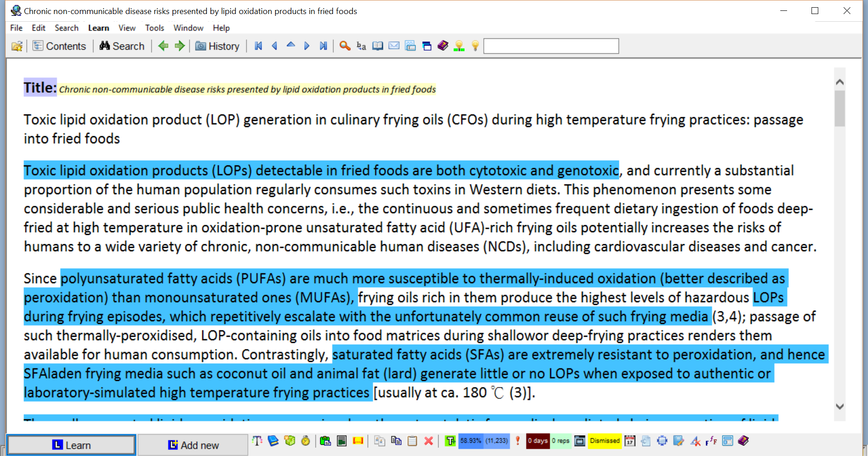Click the clipboard paste icon

tap(412, 441)
